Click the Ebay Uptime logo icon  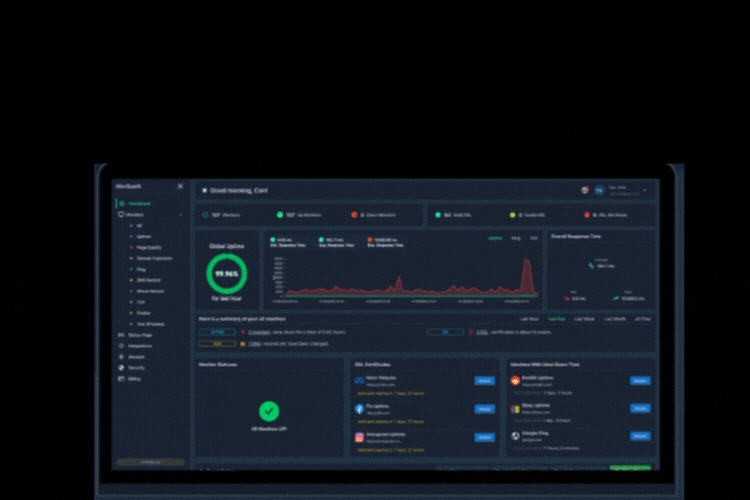pyautogui.click(x=515, y=409)
